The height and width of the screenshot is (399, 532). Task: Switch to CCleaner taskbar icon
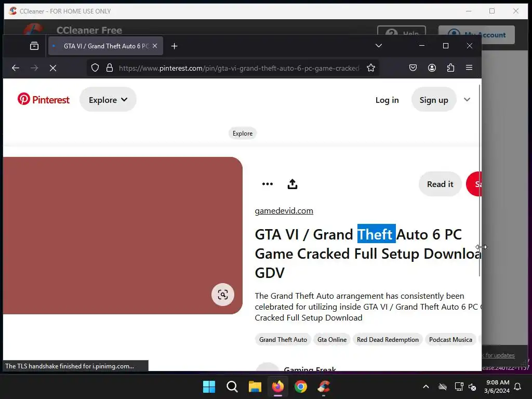point(324,387)
